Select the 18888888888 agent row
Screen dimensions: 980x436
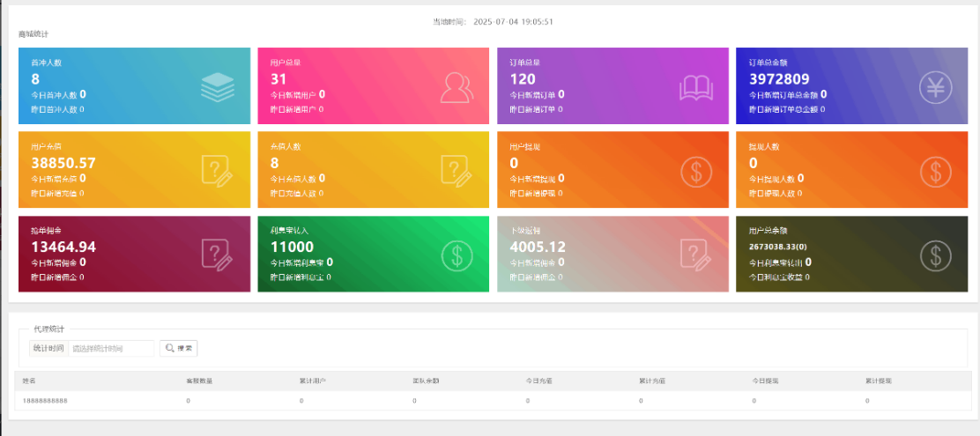pos(45,401)
